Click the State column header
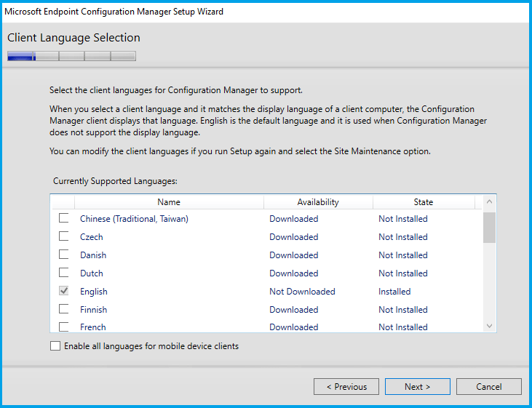The height and width of the screenshot is (408, 532). [x=423, y=202]
